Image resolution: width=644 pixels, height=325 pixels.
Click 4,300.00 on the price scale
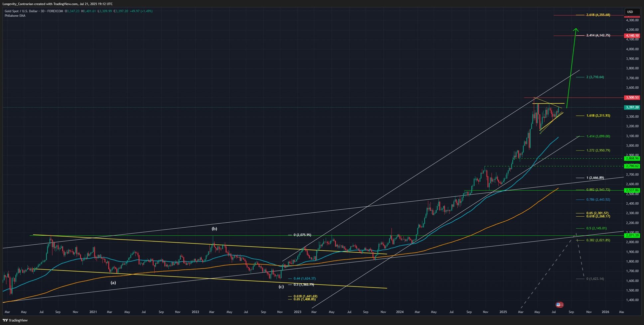point(632,20)
